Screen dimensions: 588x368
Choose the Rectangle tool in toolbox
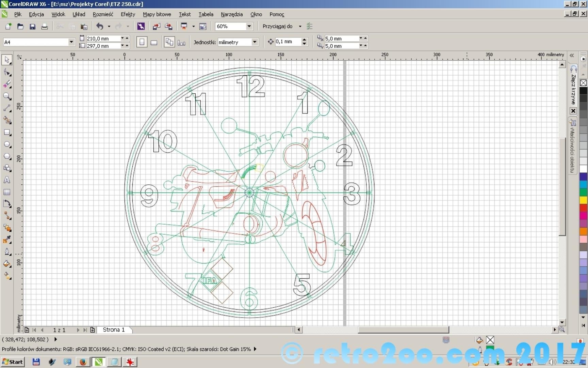(7, 132)
